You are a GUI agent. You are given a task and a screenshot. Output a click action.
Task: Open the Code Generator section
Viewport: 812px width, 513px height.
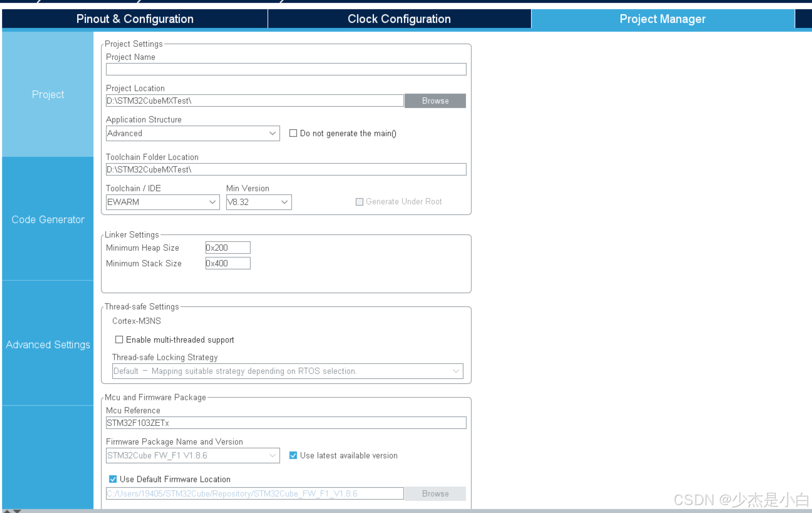click(x=48, y=219)
